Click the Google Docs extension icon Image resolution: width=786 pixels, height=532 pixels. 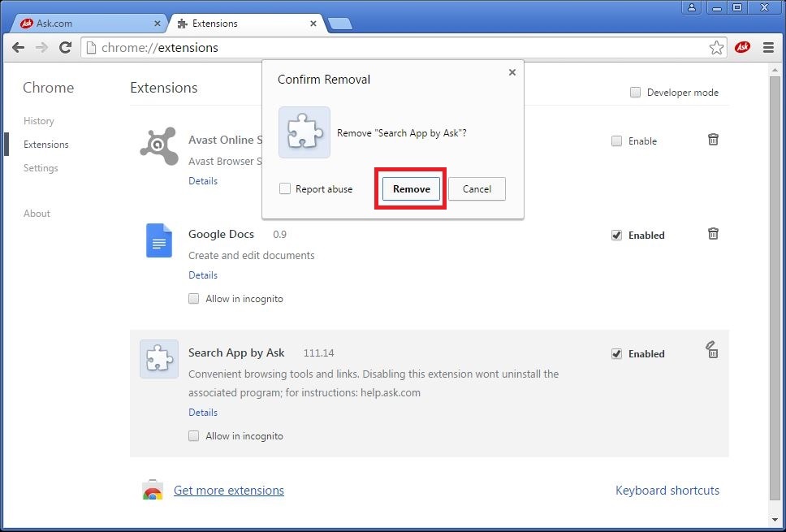coord(159,240)
